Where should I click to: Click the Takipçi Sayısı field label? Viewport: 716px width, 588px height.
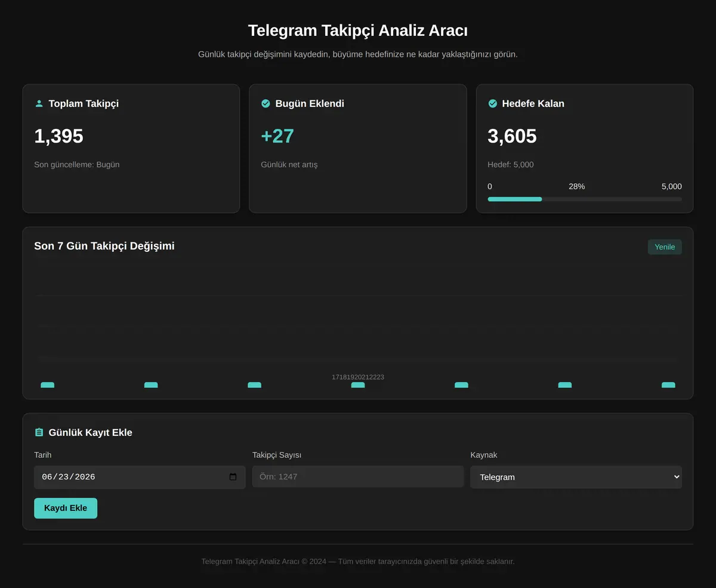pyautogui.click(x=277, y=455)
